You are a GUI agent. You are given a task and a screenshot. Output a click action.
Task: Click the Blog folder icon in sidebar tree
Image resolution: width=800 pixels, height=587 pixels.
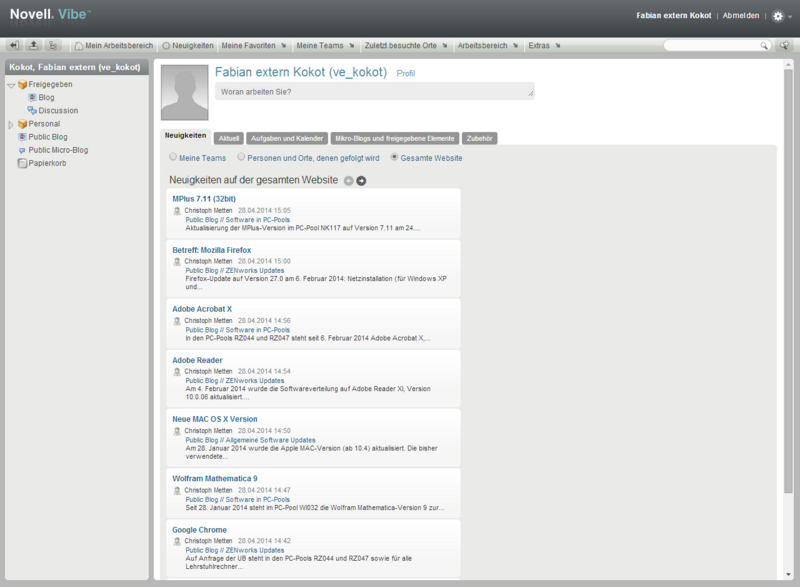[x=33, y=97]
